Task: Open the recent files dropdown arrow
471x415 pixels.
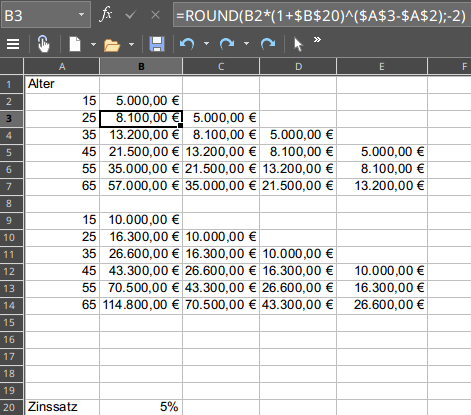Action: (x=131, y=44)
